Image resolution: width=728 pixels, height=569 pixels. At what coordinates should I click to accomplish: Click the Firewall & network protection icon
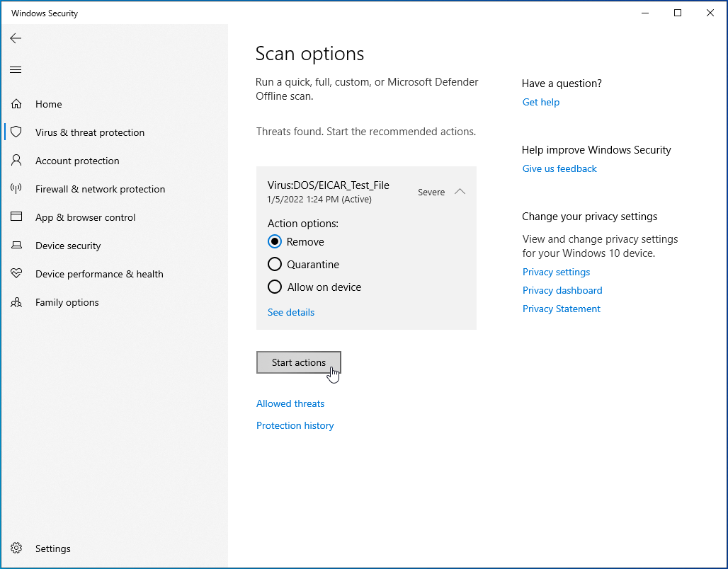(16, 189)
